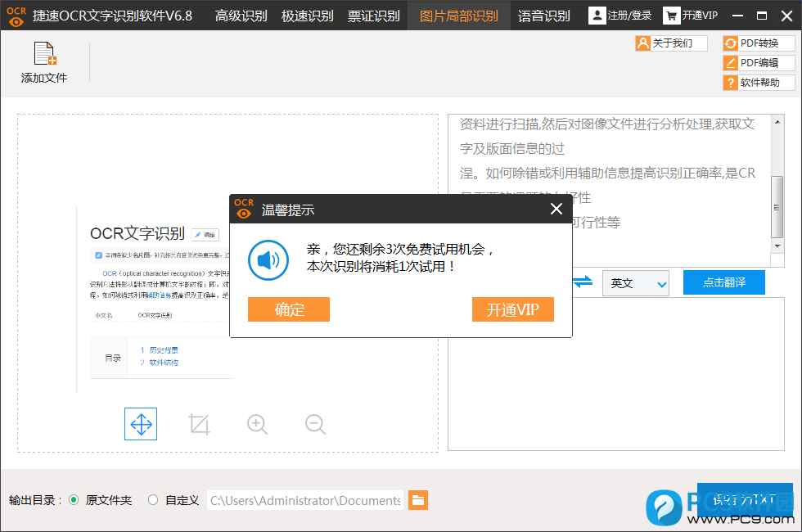Click the swap languages arrows icon
The width and height of the screenshot is (802, 532).
(583, 282)
